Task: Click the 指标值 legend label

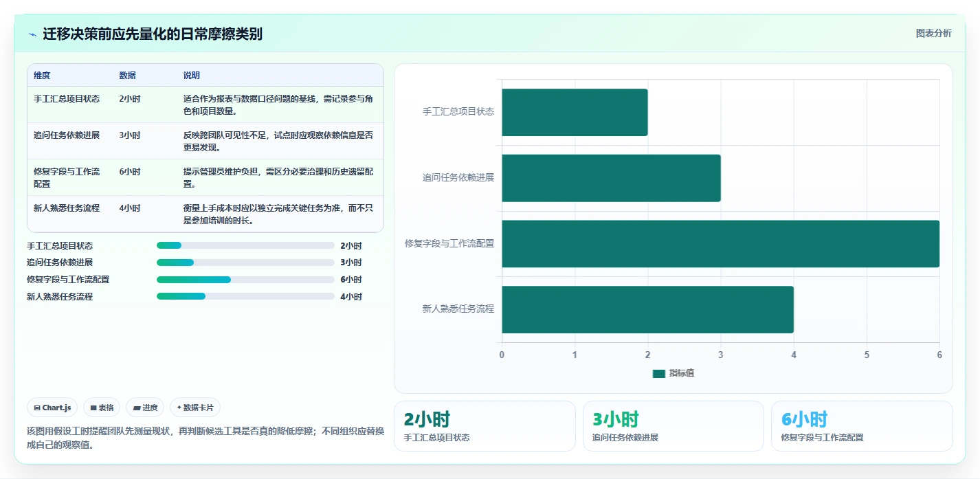Action: 682,373
